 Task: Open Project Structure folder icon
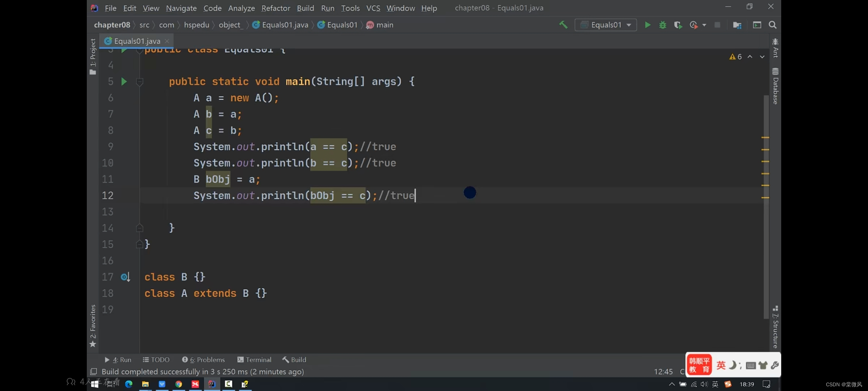(x=737, y=25)
